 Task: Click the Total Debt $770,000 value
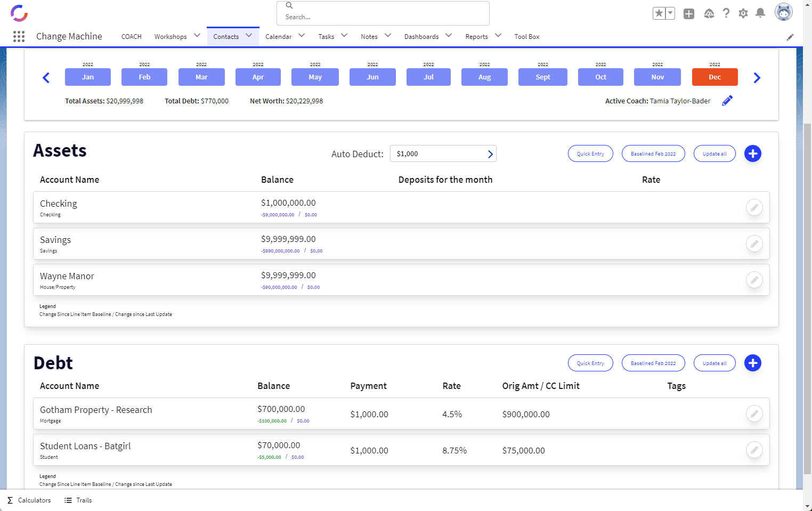pos(215,101)
